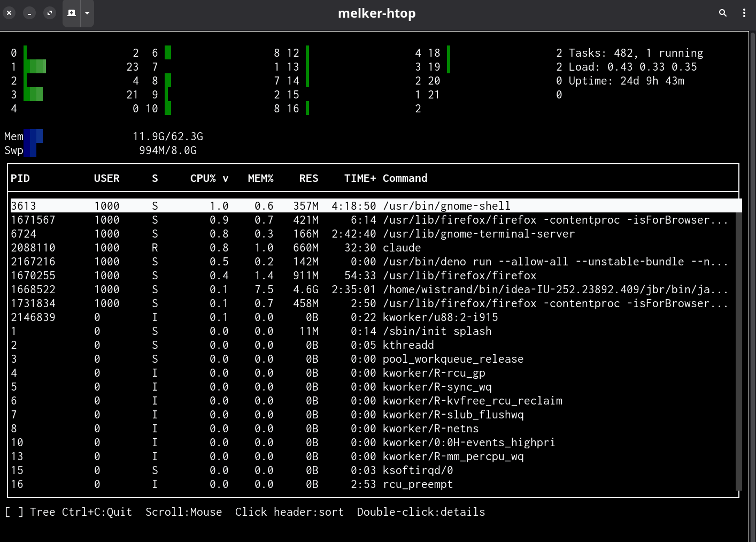Open a new terminal tab
This screenshot has height=542, width=756.
[x=72, y=13]
